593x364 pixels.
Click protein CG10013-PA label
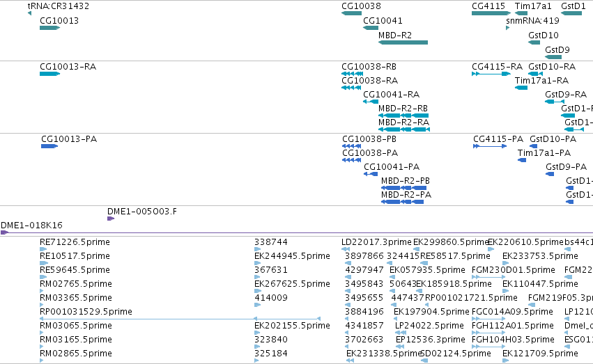[69, 139]
